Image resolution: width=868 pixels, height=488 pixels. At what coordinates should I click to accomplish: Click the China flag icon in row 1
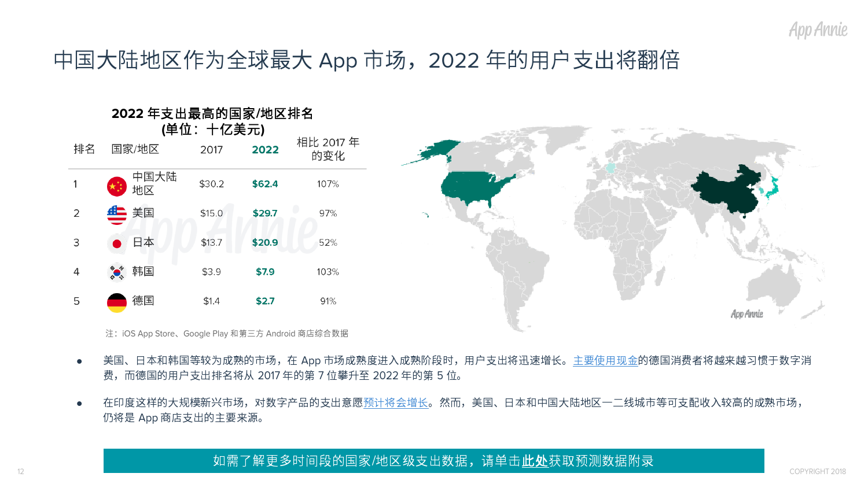coord(117,186)
